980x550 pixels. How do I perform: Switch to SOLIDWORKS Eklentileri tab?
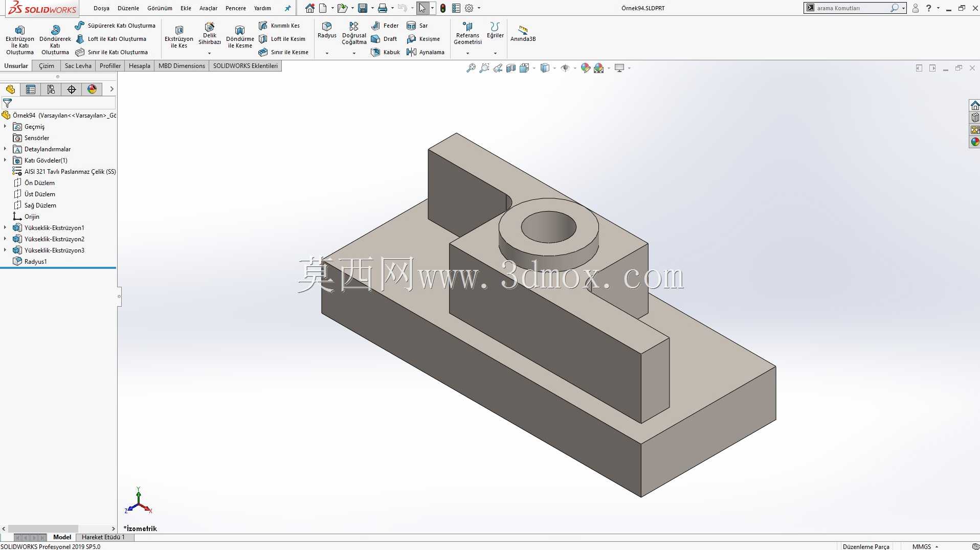tap(246, 66)
